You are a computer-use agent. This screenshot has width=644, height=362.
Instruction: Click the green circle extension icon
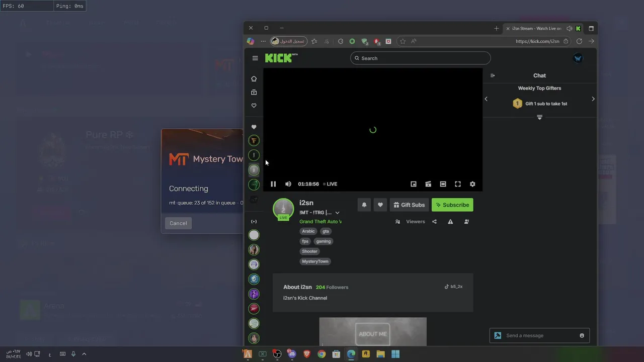click(x=352, y=41)
